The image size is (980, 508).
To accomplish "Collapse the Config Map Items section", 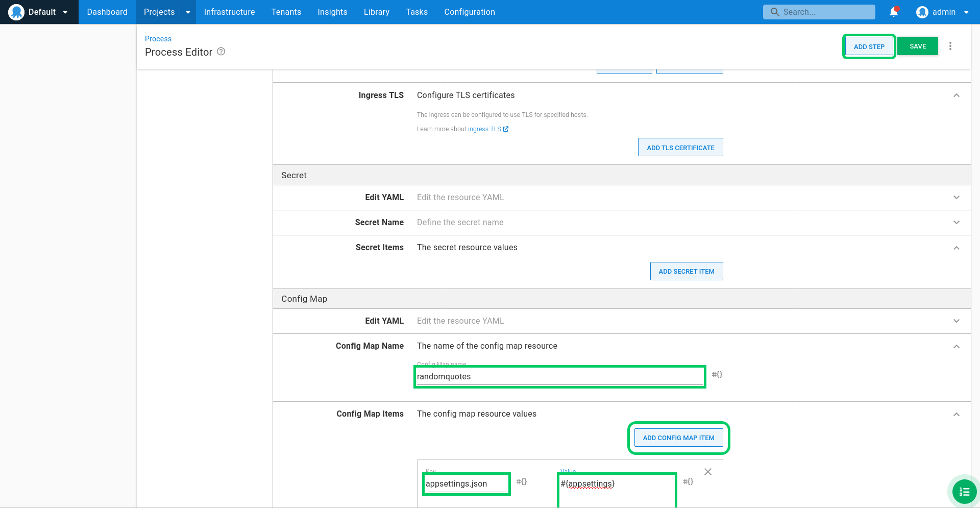I will [x=957, y=414].
